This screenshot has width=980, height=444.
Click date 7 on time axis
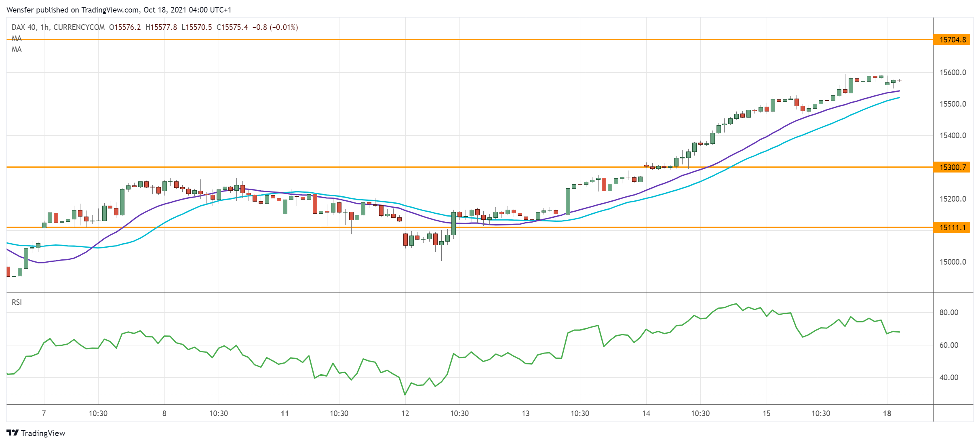click(44, 413)
